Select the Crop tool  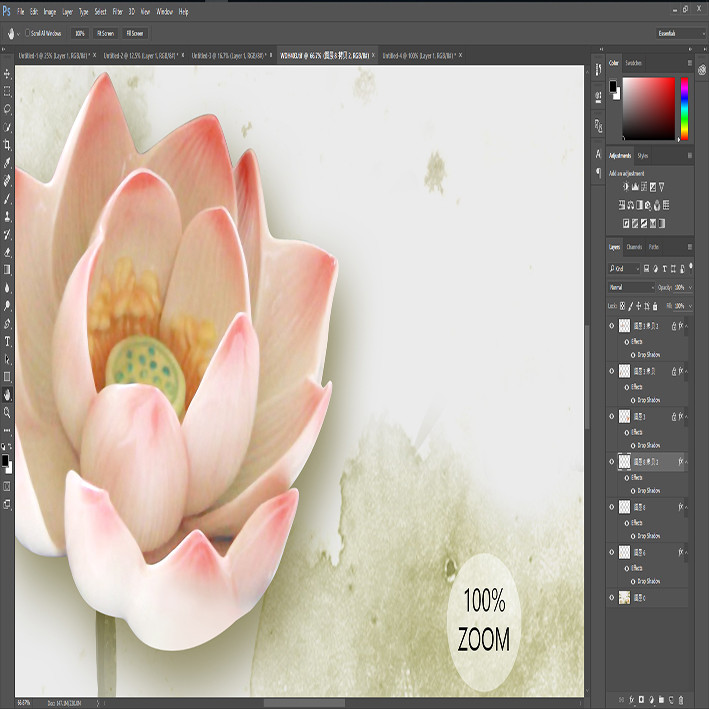(x=7, y=145)
